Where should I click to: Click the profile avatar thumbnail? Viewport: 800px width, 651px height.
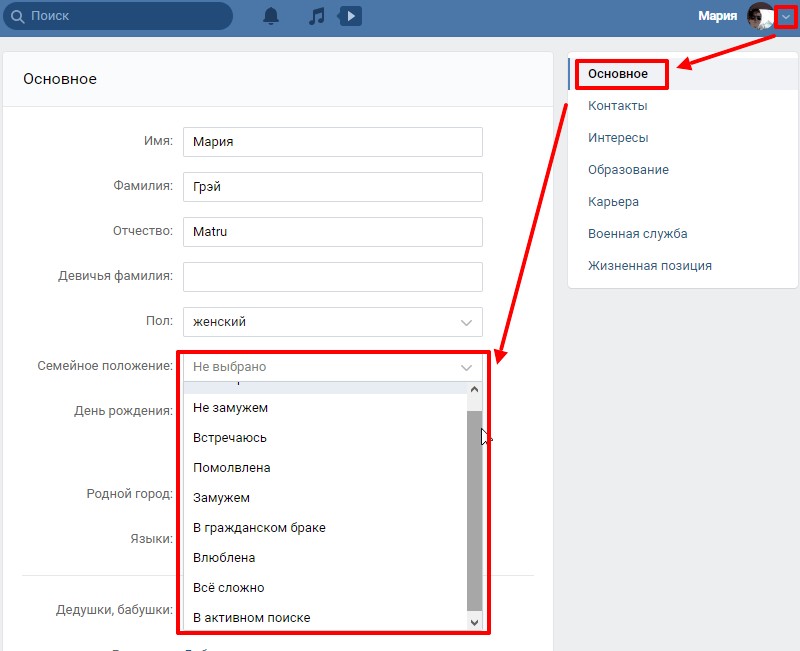pos(760,16)
